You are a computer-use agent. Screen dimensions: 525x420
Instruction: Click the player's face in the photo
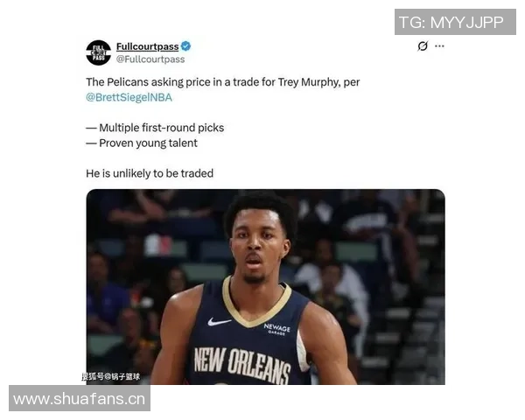pyautogui.click(x=258, y=247)
